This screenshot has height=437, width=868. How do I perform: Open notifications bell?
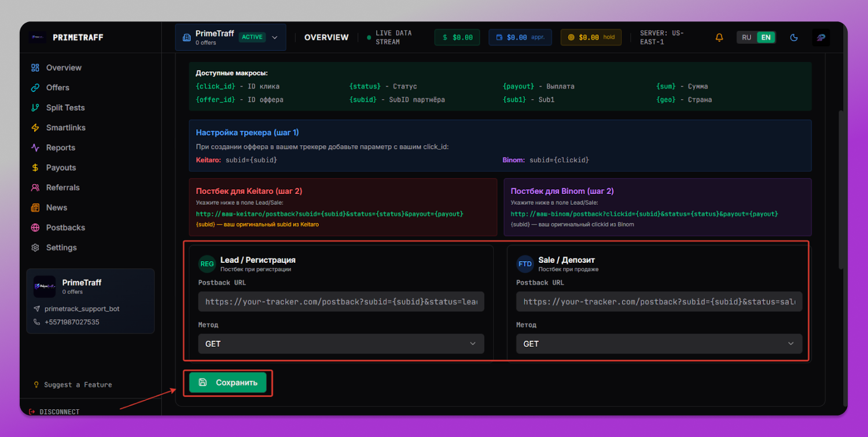tap(719, 38)
